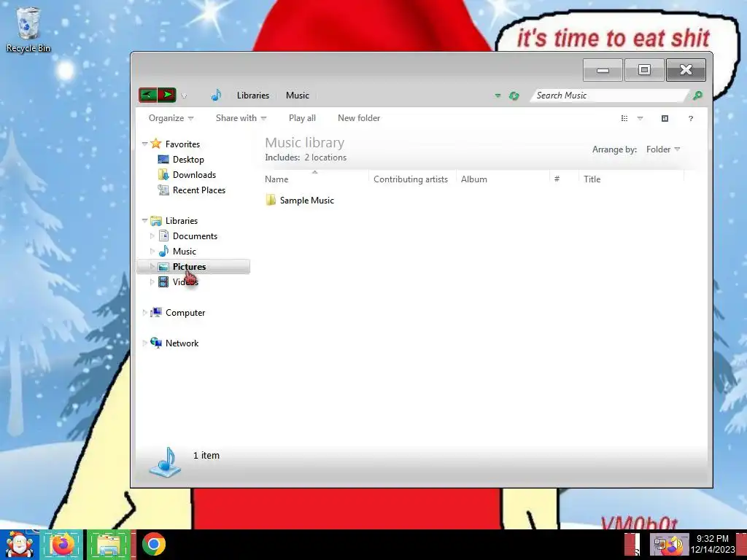Expand the Videos library

coord(152,282)
